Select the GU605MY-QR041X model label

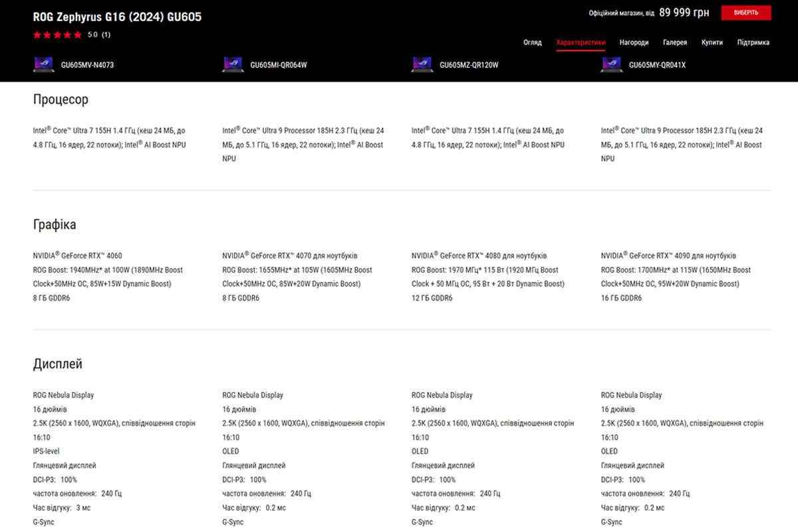[657, 65]
